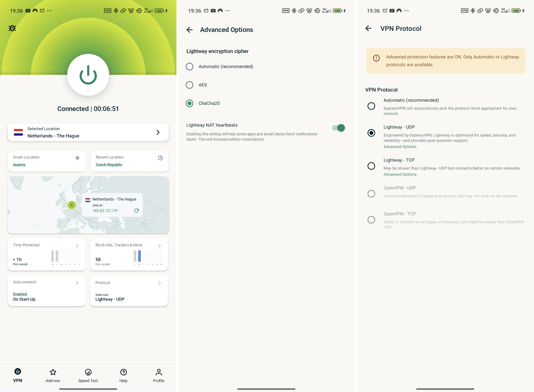Open Advanced Options under Lightway - UDP
Screen dimensions: 534x392
[x=400, y=147]
